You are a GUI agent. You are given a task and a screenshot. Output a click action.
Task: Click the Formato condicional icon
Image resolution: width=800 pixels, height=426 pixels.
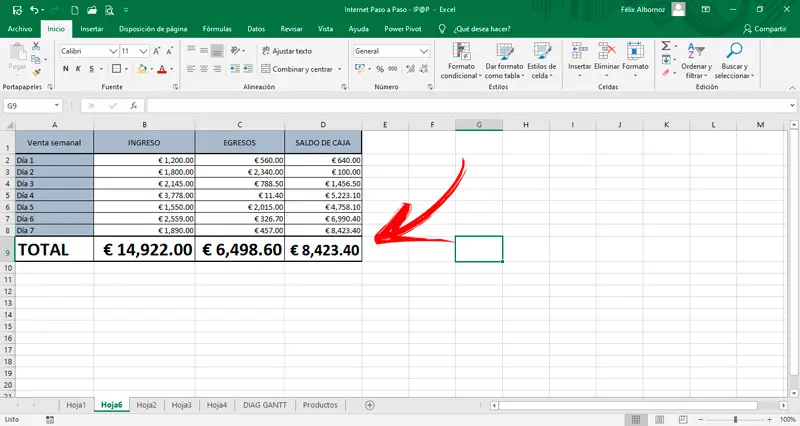pyautogui.click(x=461, y=51)
